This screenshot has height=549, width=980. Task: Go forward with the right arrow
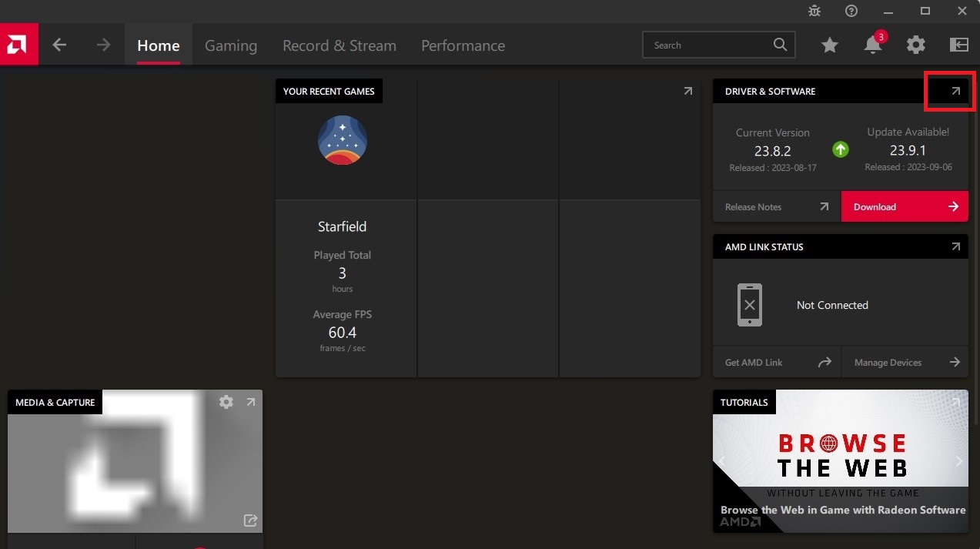click(x=103, y=45)
